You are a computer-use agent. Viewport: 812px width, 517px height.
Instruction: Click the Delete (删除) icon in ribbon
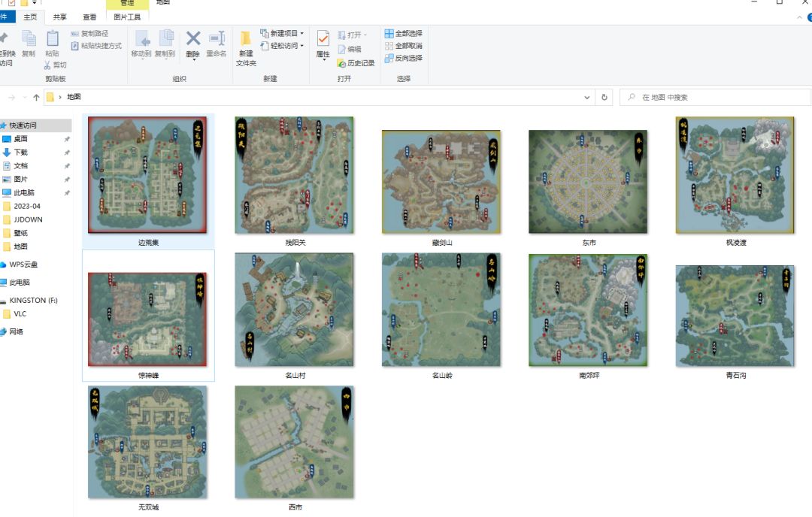[x=193, y=39]
